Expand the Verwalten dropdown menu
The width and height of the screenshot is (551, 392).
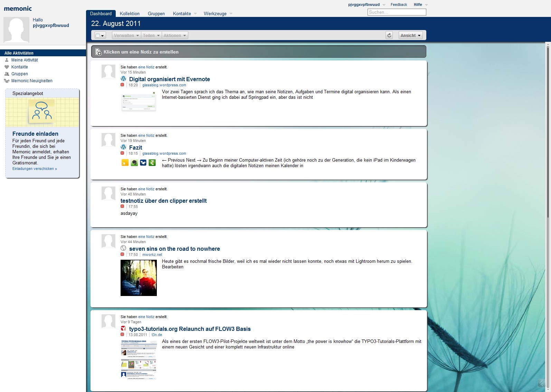coord(126,35)
